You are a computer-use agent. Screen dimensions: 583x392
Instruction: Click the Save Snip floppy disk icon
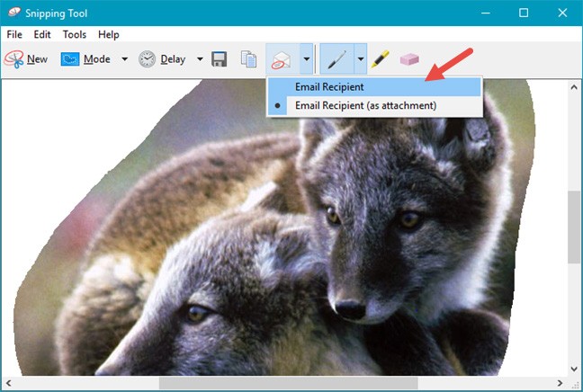pyautogui.click(x=219, y=59)
